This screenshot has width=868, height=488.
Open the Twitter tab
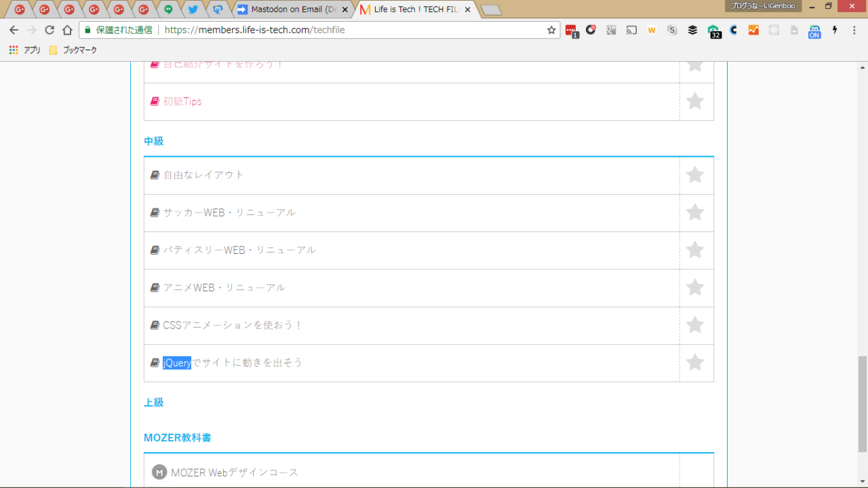click(193, 10)
